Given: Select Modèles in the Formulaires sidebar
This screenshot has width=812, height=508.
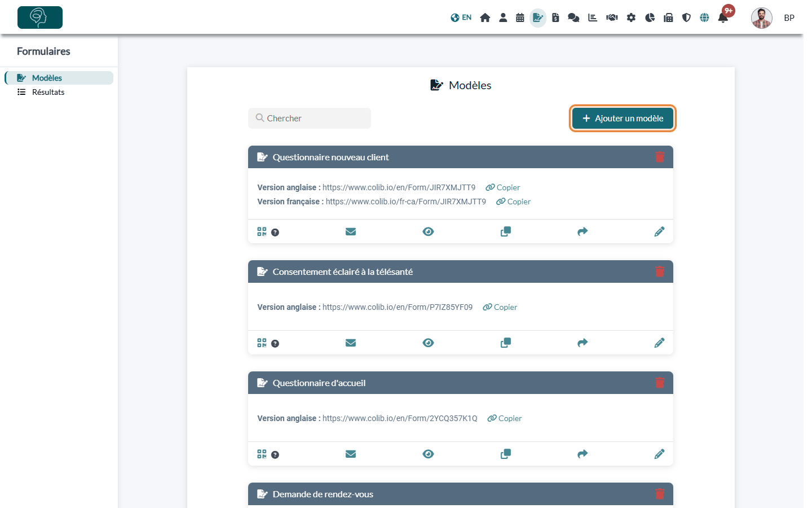Looking at the screenshot, I should [59, 78].
